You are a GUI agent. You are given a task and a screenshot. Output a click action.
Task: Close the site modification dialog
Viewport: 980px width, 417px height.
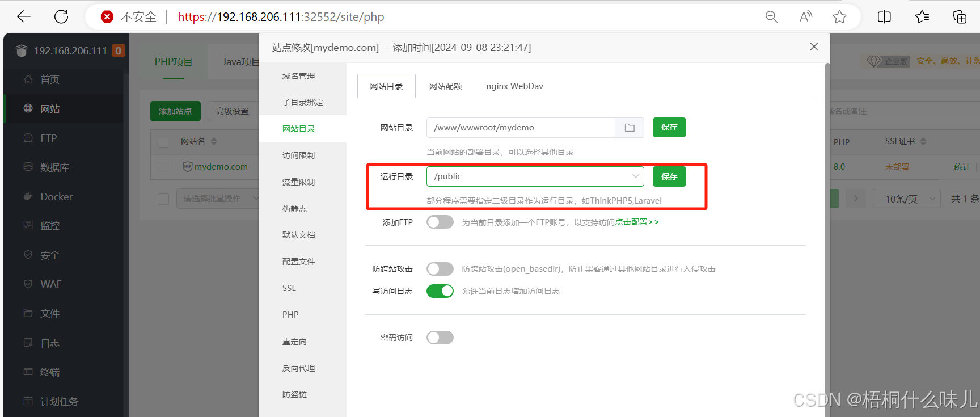point(814,47)
